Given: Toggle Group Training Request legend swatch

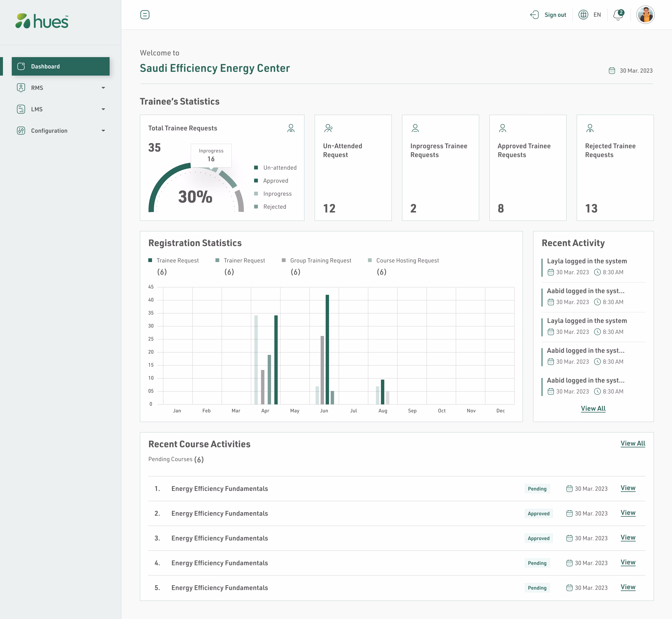Looking at the screenshot, I should tap(284, 260).
